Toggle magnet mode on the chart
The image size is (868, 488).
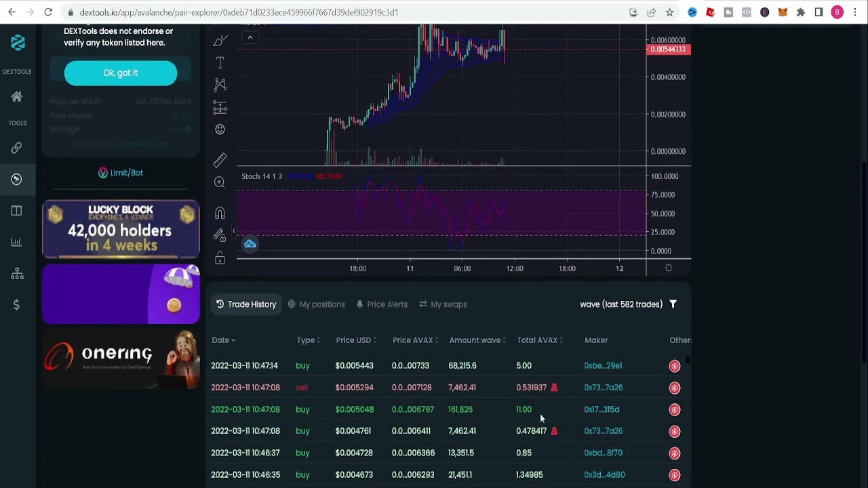(220, 213)
